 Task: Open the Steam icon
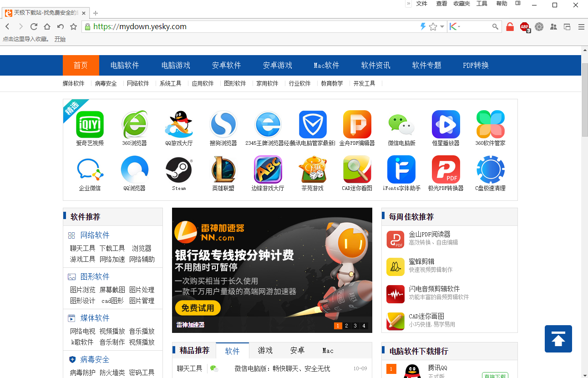[179, 169]
